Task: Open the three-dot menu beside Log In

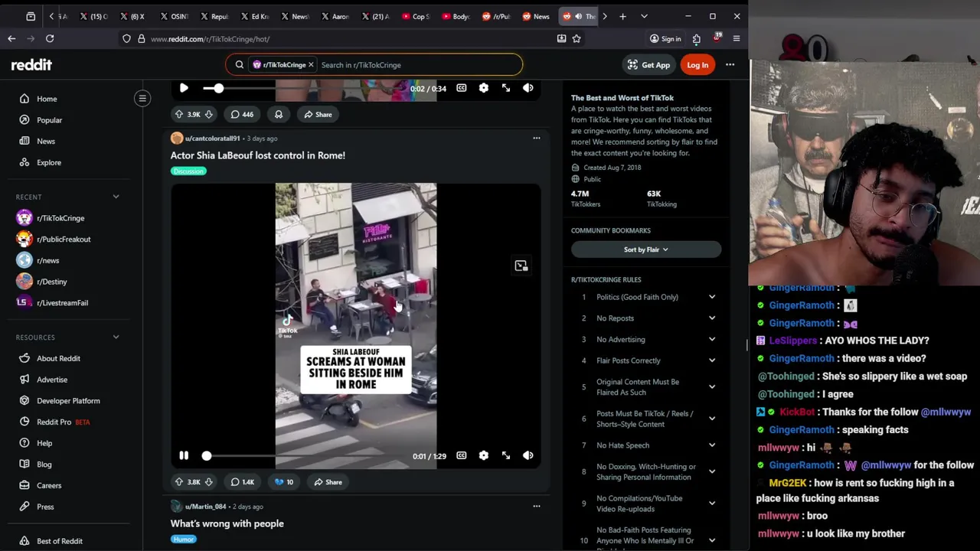Action: 730,65
